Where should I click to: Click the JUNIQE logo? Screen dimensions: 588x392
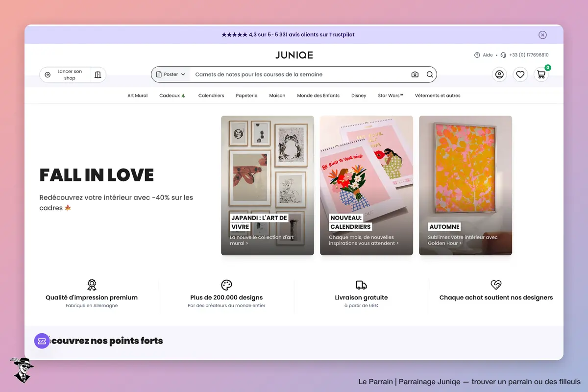[x=294, y=55]
